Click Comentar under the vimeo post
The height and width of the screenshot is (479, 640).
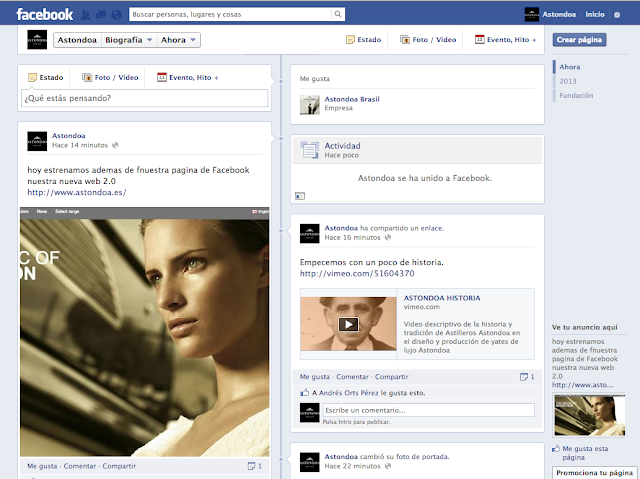(x=352, y=377)
